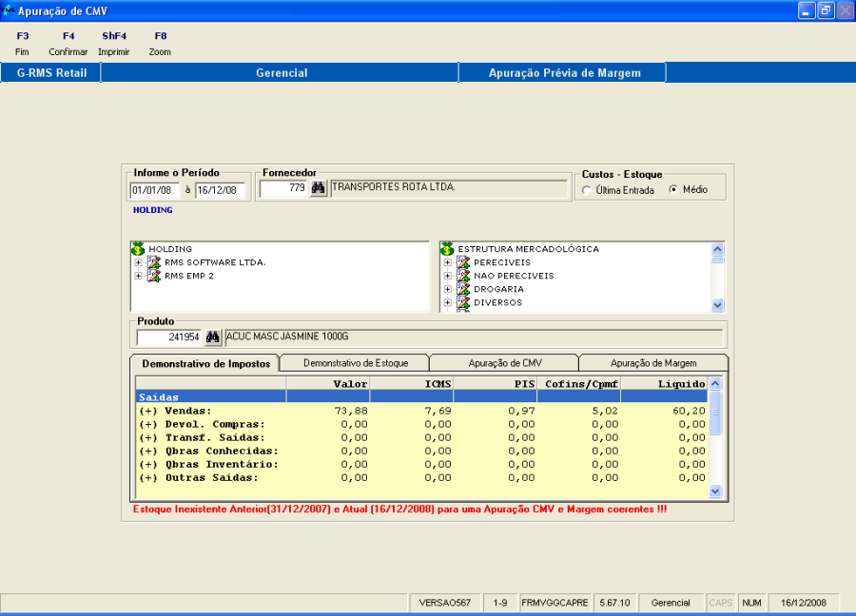Expand the DROGARIA category

point(448,289)
